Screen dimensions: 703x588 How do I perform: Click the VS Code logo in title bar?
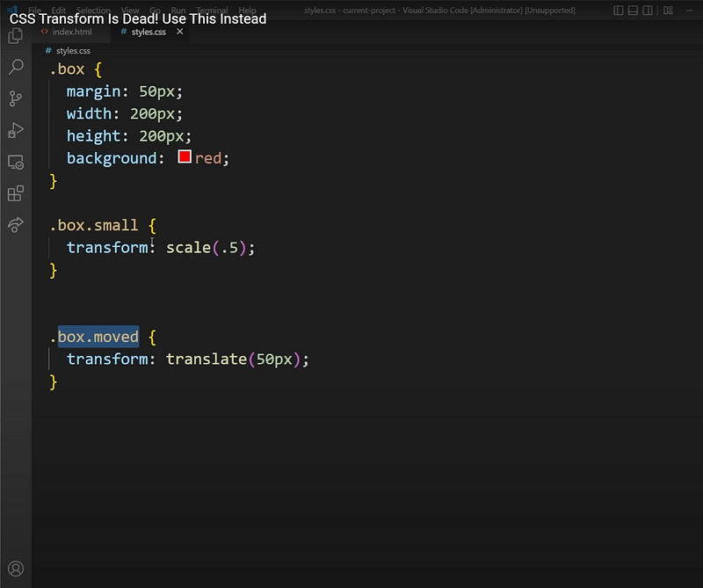[x=12, y=10]
